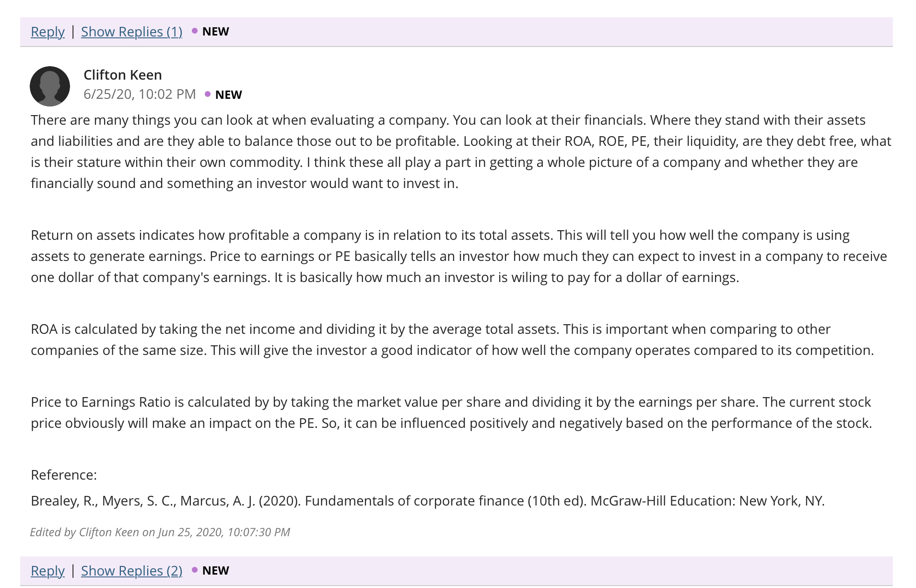This screenshot has height=588, width=916.
Task: Select the 6/25/20, 10:02 PM timestamp
Action: [x=140, y=94]
